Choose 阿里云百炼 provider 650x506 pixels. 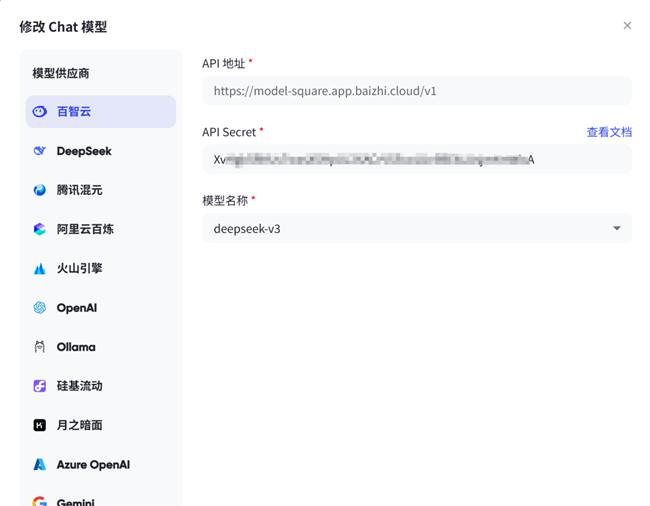101,229
